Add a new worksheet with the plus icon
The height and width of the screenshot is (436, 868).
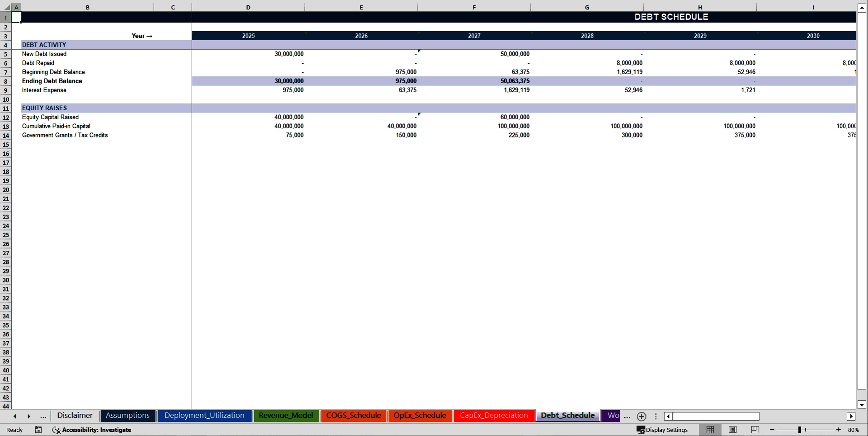[x=642, y=416]
